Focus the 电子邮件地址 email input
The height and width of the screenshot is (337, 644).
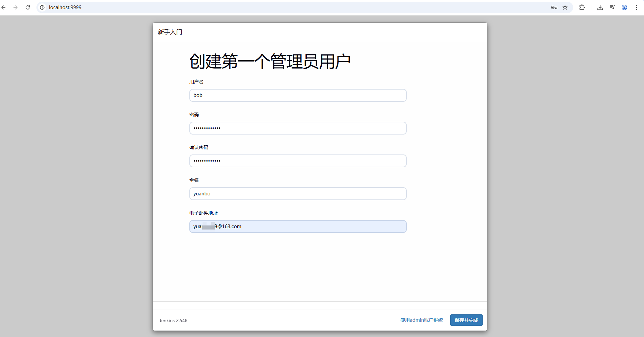(x=298, y=226)
